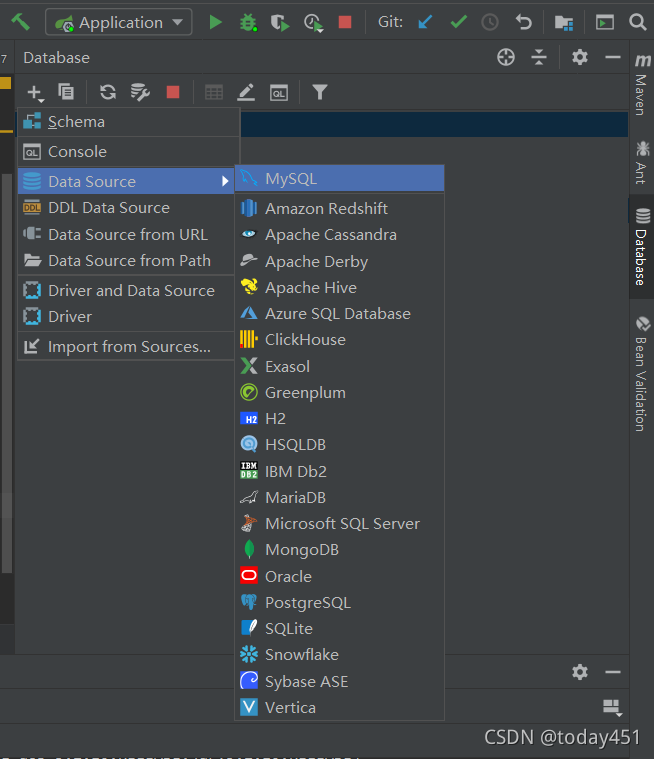
Task: Select HSQLDB data source
Action: pyautogui.click(x=339, y=445)
